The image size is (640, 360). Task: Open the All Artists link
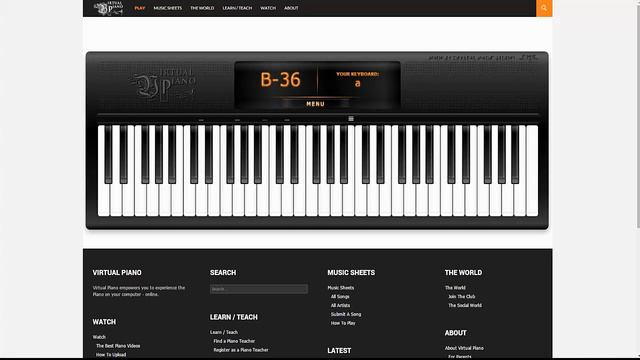coord(340,305)
